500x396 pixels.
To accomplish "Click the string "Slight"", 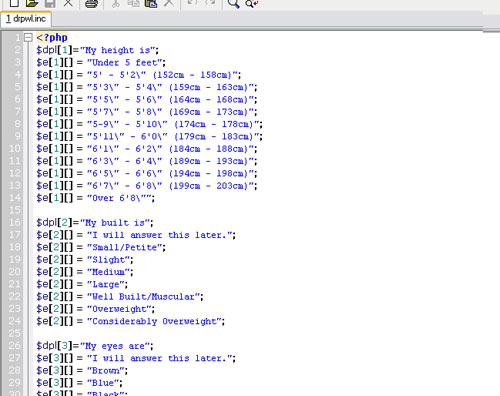I will [x=108, y=260].
